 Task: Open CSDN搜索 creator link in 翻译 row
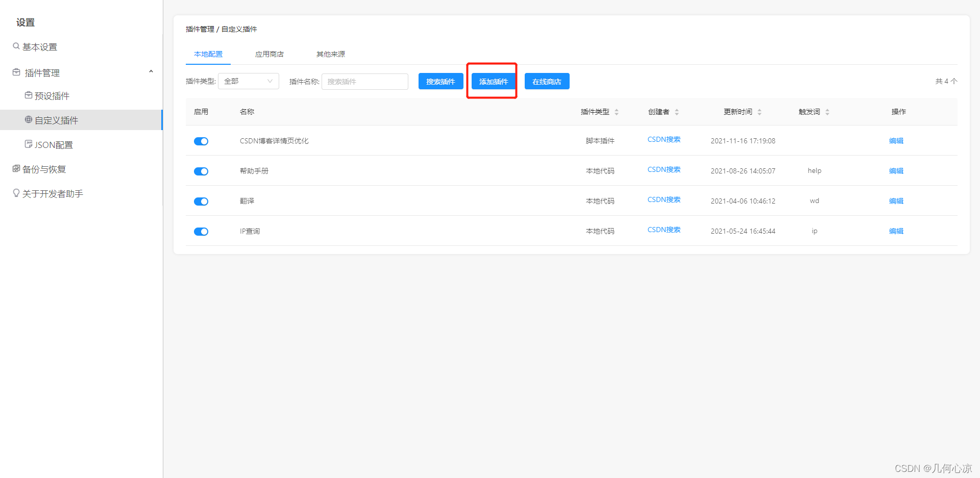pyautogui.click(x=664, y=199)
